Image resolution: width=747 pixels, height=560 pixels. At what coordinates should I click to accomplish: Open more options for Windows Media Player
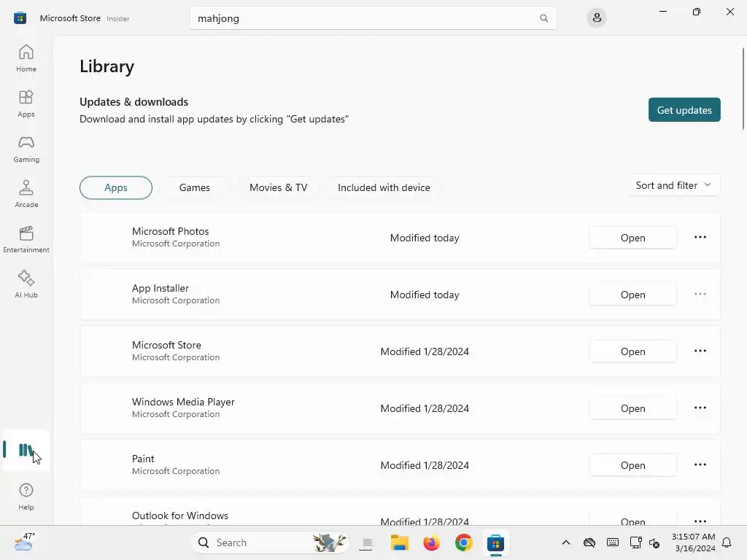point(700,408)
